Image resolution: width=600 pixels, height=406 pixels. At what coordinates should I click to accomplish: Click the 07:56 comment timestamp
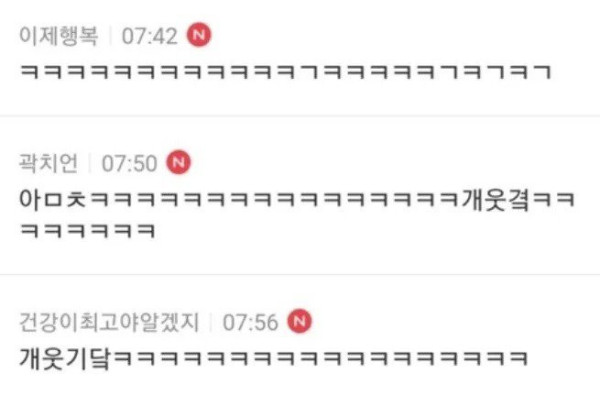pyautogui.click(x=250, y=322)
